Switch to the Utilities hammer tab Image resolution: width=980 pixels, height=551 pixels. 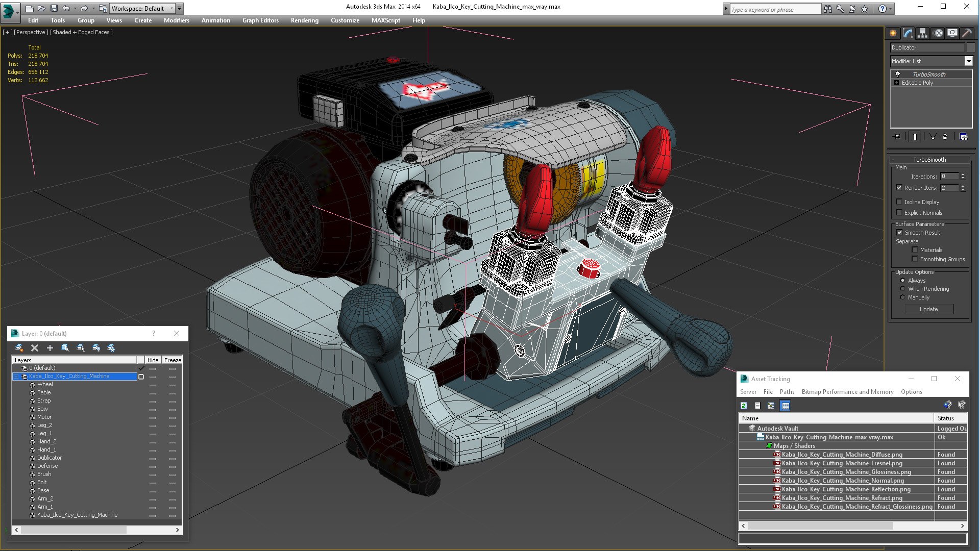tap(967, 33)
